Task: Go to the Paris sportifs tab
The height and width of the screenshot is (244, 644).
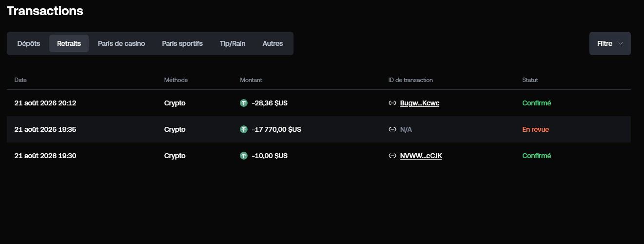Action: point(182,43)
